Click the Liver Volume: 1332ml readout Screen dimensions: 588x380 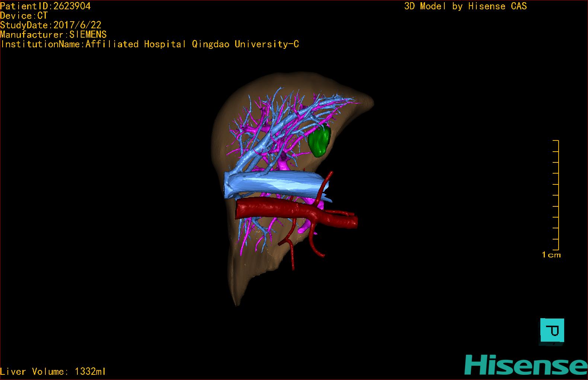pyautogui.click(x=53, y=371)
